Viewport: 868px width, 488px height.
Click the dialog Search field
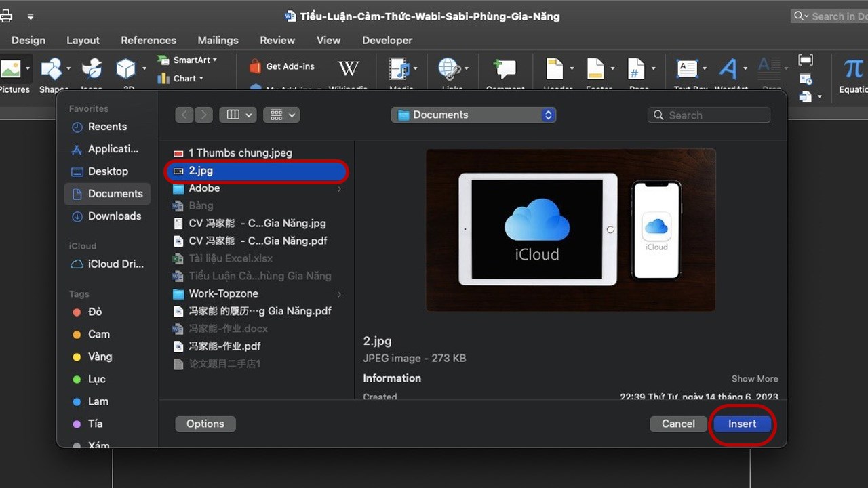[709, 115]
